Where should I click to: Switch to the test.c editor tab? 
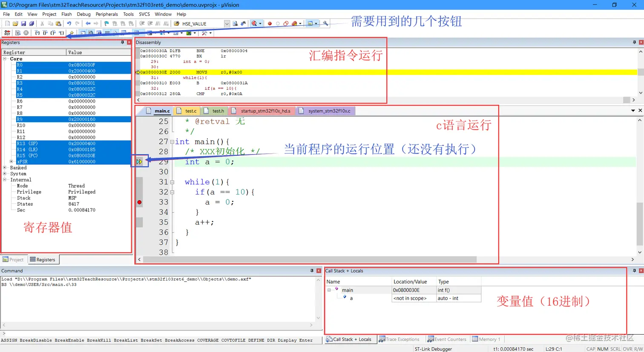point(187,111)
